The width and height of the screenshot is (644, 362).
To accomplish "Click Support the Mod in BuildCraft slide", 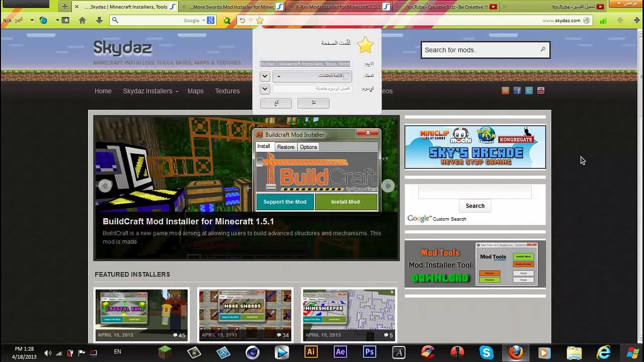I will [x=285, y=202].
